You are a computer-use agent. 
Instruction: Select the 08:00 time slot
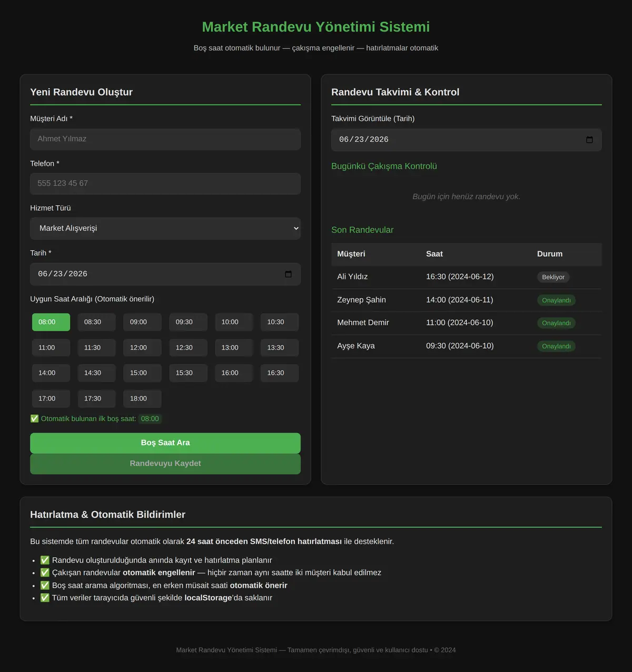coord(51,322)
